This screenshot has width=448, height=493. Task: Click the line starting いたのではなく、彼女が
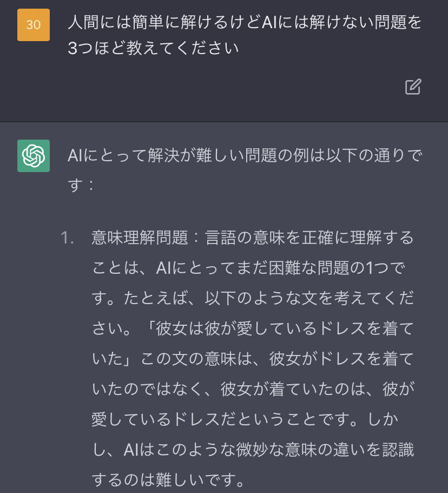tap(253, 390)
